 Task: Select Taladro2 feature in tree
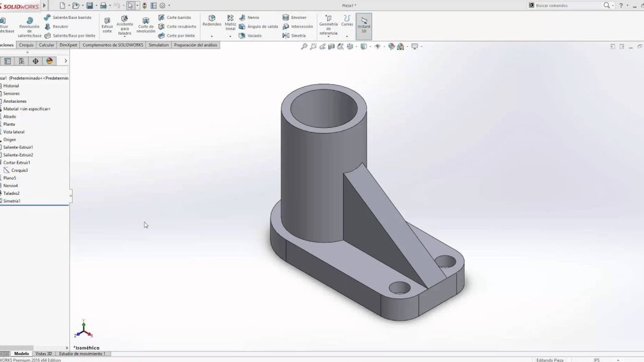(x=11, y=193)
